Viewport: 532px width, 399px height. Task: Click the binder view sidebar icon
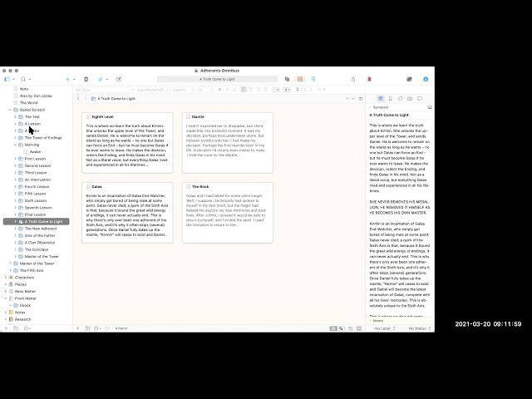coord(7,79)
